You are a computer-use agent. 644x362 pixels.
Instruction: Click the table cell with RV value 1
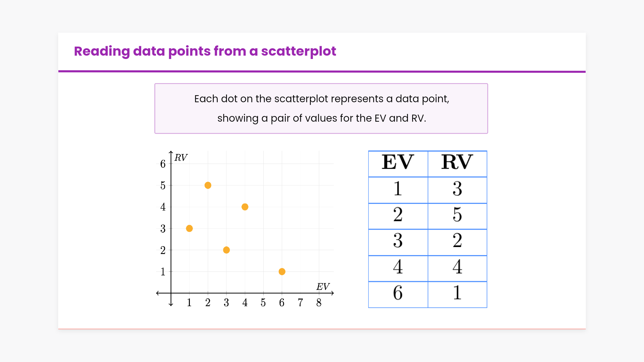tap(457, 294)
